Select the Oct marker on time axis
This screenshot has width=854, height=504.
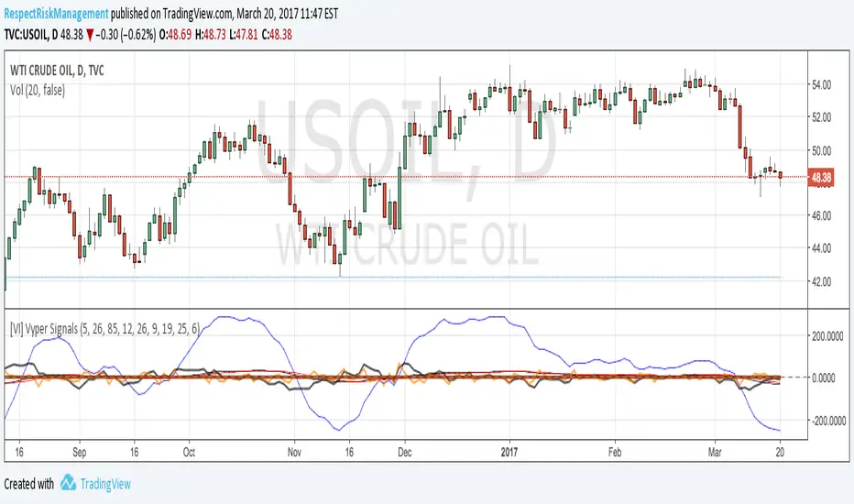pos(189,453)
